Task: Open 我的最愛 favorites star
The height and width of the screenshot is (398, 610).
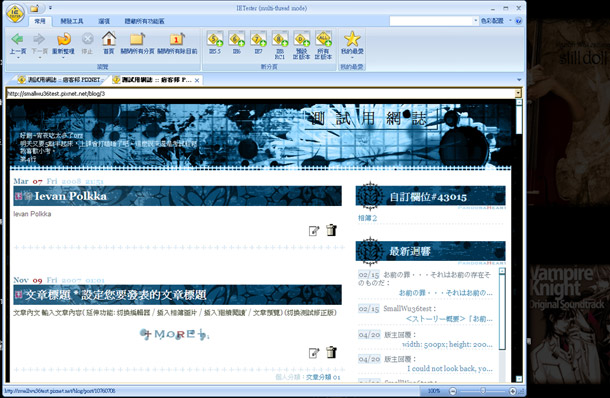Action: point(352,39)
